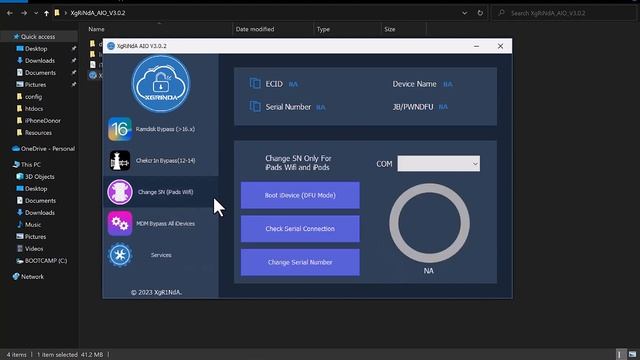This screenshot has width=640, height=360.
Task: Click the app icon in XgRiNdA title bar
Action: [x=111, y=46]
